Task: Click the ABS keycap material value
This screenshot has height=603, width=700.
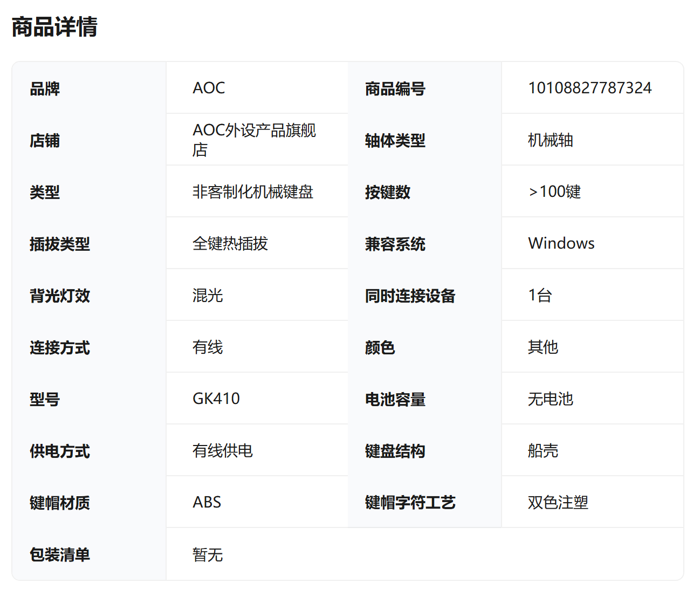Action: coord(207,503)
